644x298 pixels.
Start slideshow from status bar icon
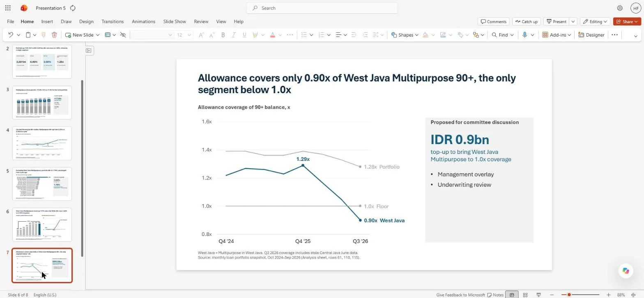pos(538,295)
